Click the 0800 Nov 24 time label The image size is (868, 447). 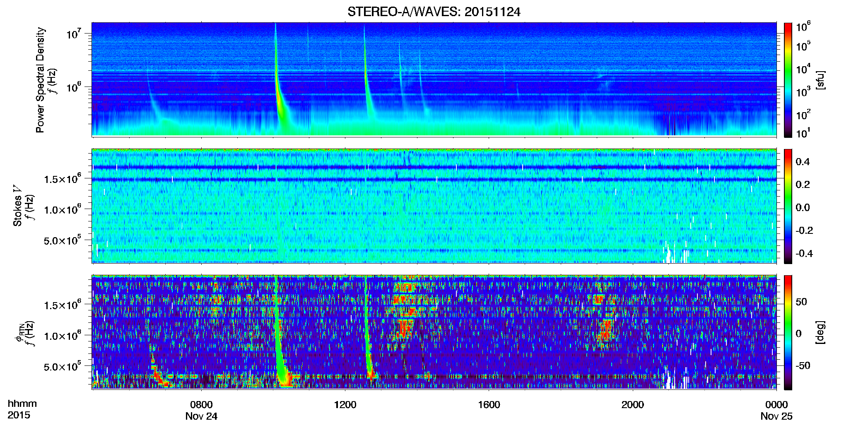pos(201,410)
